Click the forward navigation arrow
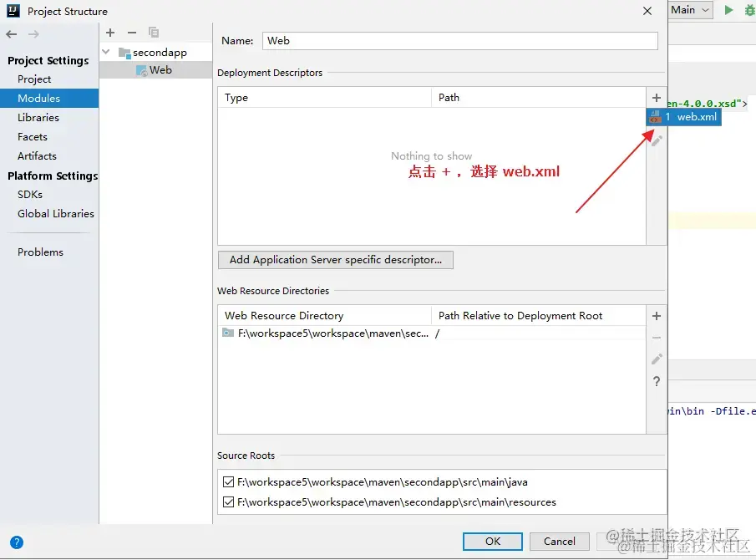This screenshot has width=756, height=560. coord(33,34)
